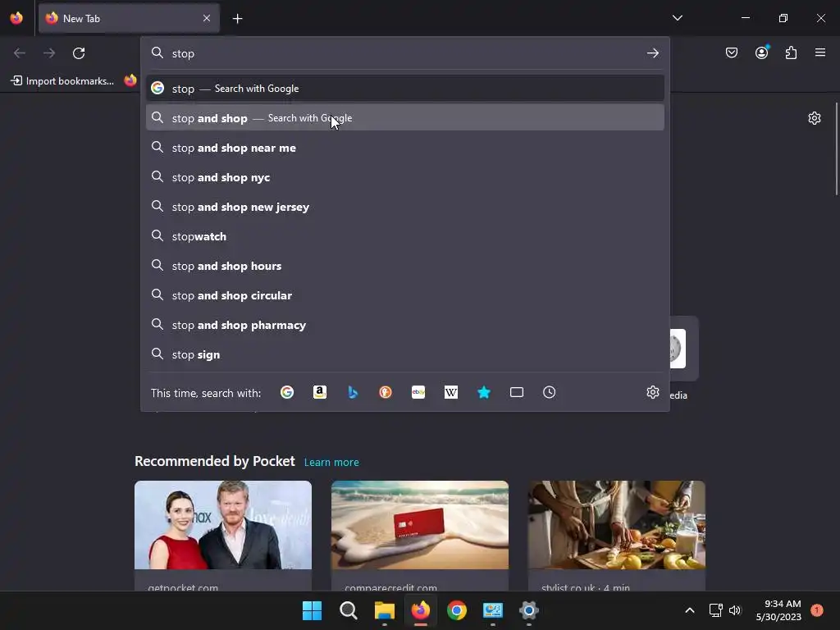Search this time with Amazon icon
The width and height of the screenshot is (840, 630).
pyautogui.click(x=320, y=393)
